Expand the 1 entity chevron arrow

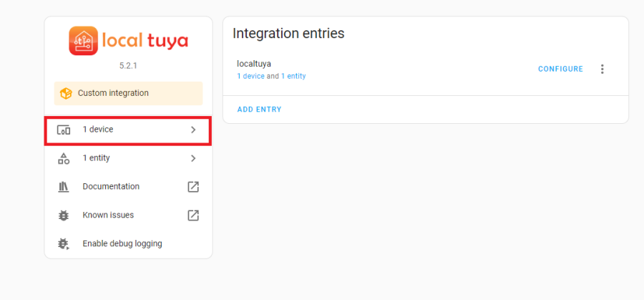192,158
